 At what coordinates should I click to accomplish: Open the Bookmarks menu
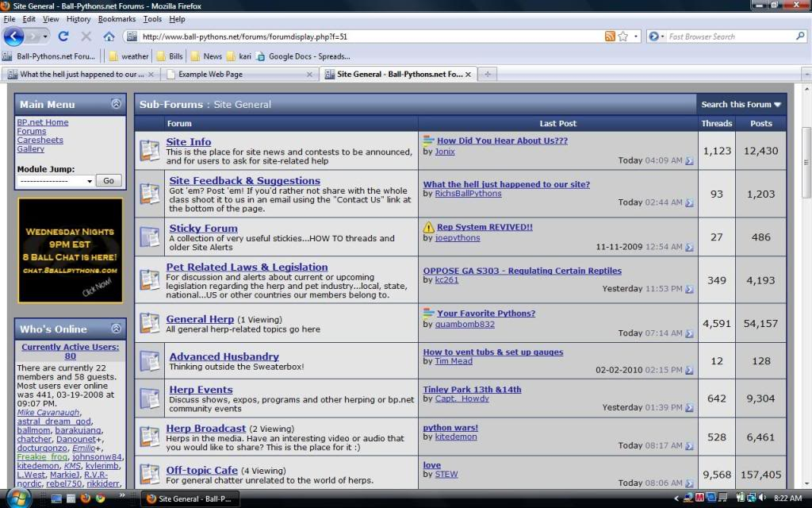point(117,19)
